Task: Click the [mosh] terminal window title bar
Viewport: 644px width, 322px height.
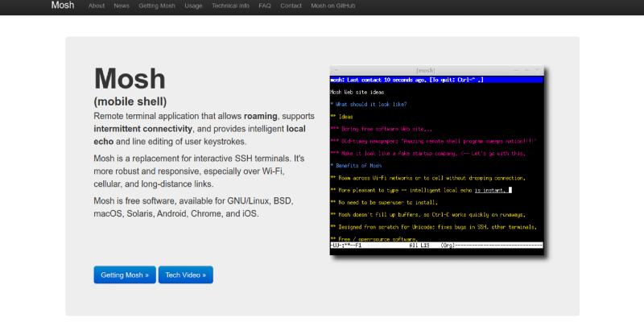Action: (437, 71)
